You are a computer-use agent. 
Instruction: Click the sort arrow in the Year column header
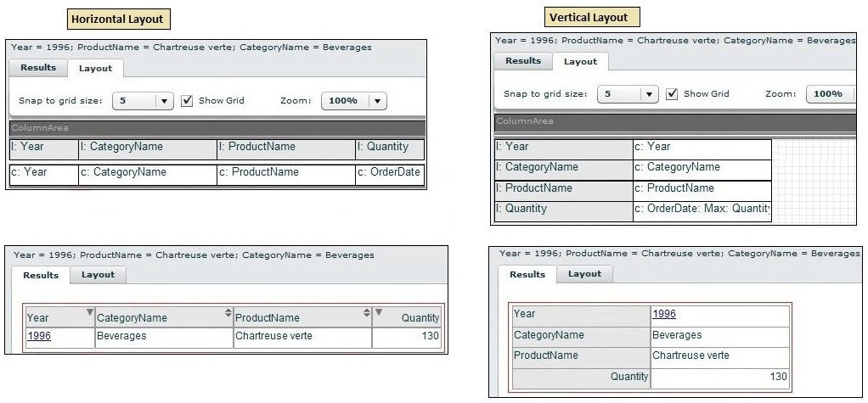[89, 313]
